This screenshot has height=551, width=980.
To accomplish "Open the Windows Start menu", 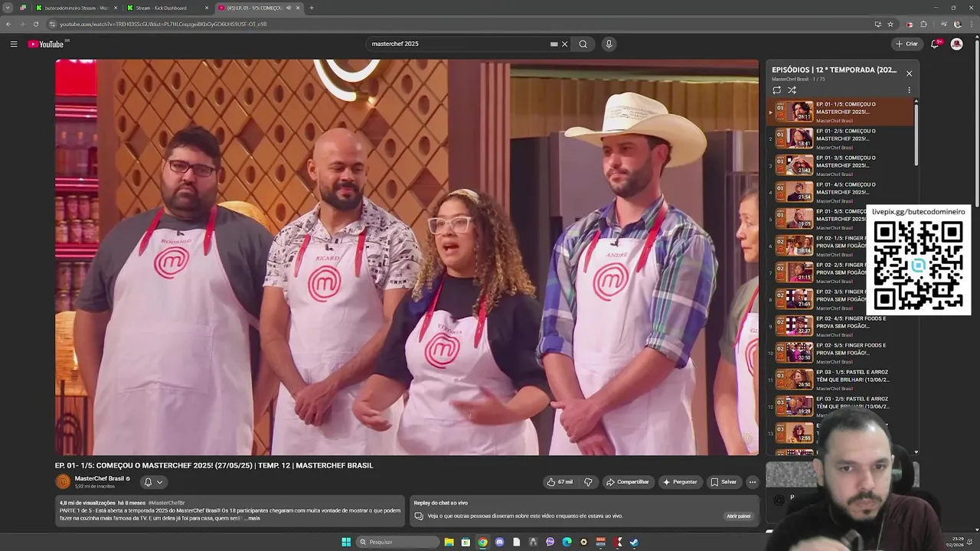I will pos(346,542).
